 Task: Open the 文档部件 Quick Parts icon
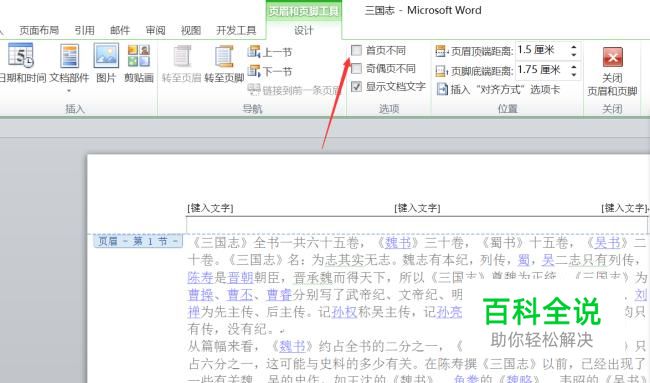(69, 56)
